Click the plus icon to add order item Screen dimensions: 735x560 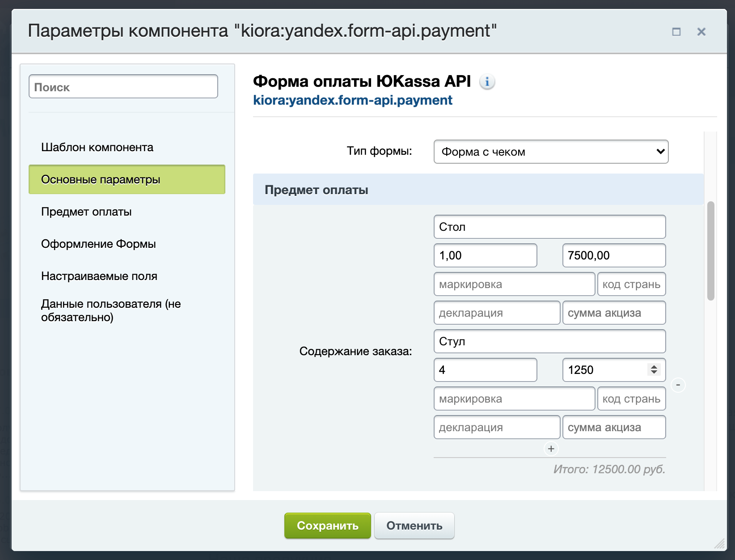(551, 449)
